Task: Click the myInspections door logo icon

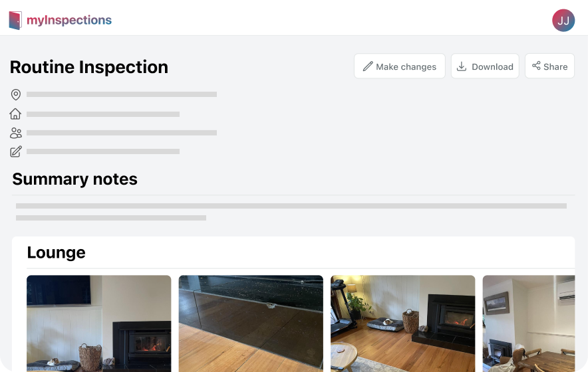Action: pyautogui.click(x=15, y=20)
